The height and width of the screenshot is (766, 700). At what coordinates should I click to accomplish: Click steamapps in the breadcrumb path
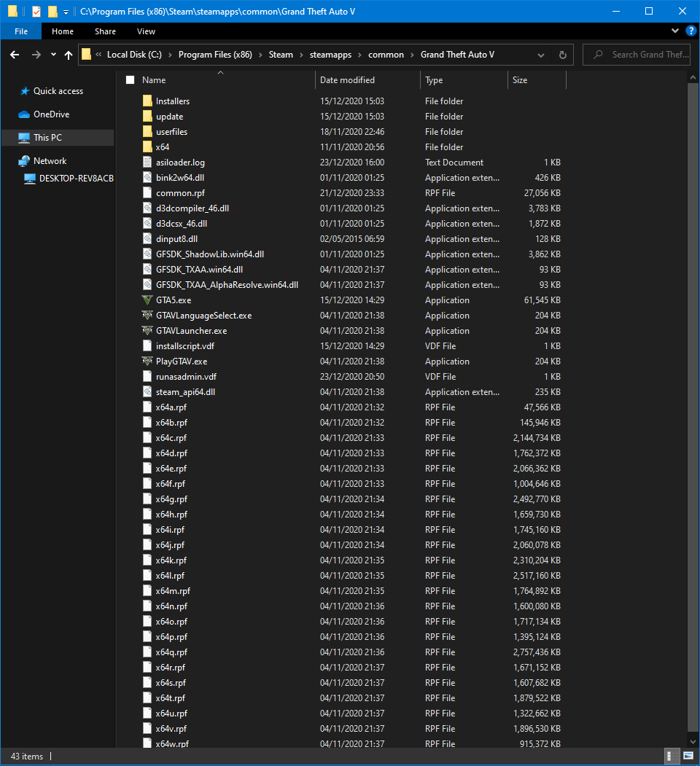coord(330,55)
